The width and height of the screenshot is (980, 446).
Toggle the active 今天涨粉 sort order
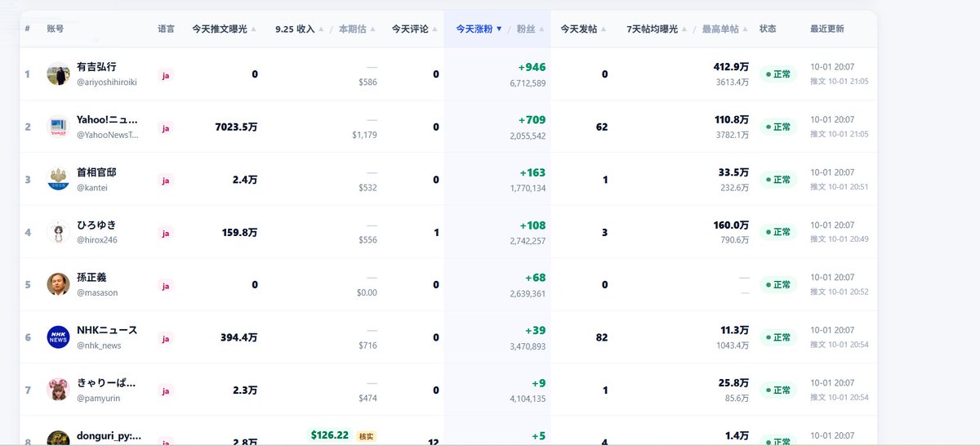pos(479,29)
